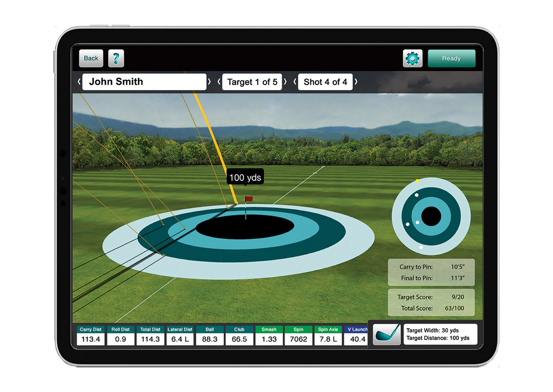
Task: Open the Shot 4 of 4 selector
Action: click(325, 82)
